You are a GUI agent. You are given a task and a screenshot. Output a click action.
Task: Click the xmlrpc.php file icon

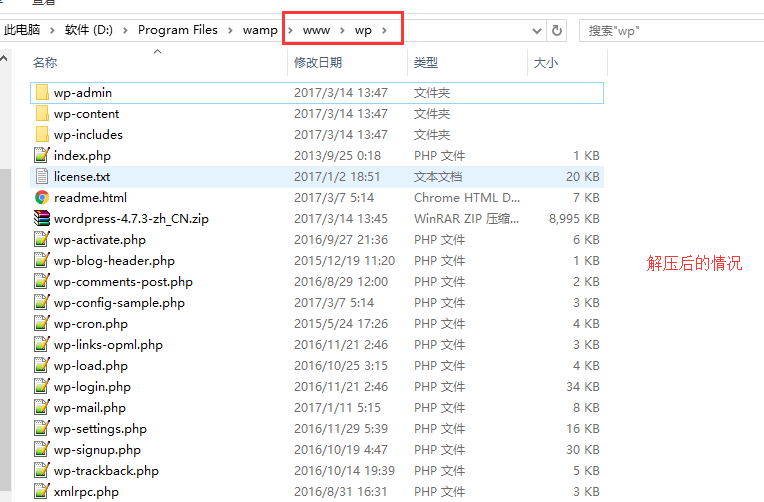click(x=42, y=491)
